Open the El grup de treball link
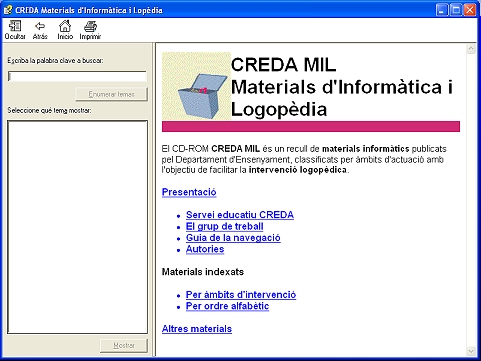 (x=225, y=227)
